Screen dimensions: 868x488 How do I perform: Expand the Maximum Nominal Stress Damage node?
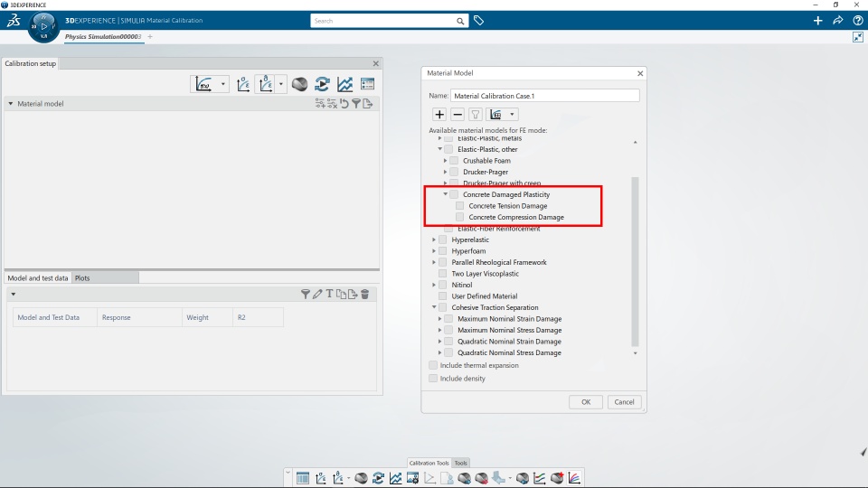tap(440, 330)
